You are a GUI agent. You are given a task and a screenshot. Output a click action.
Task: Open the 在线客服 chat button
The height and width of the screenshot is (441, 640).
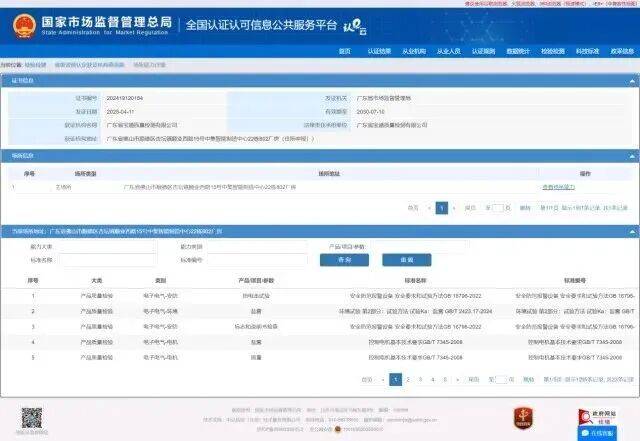597,433
